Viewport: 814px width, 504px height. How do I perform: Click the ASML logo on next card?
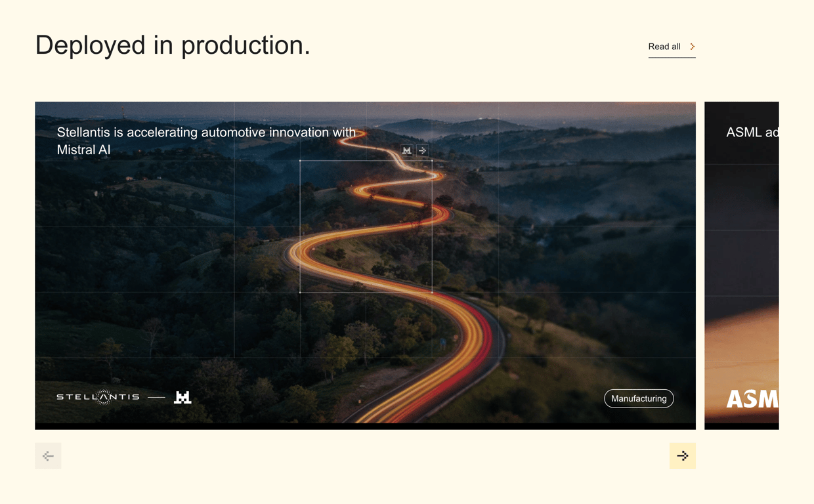point(752,398)
